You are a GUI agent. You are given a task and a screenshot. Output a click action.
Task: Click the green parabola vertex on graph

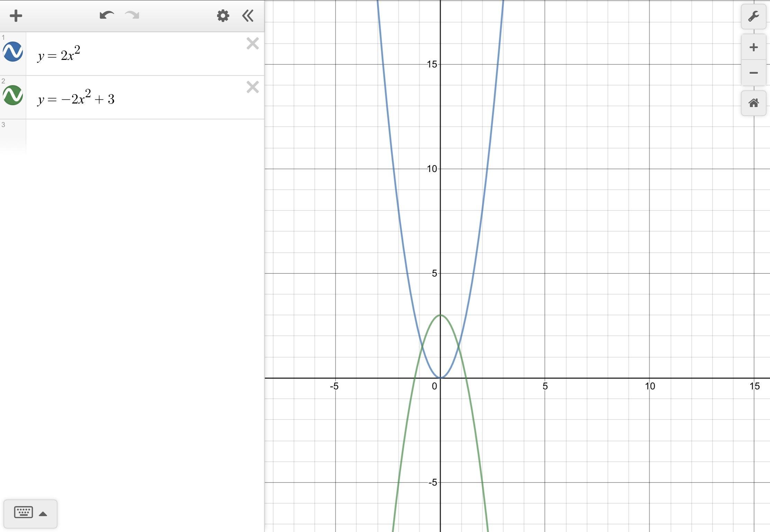tap(440, 315)
